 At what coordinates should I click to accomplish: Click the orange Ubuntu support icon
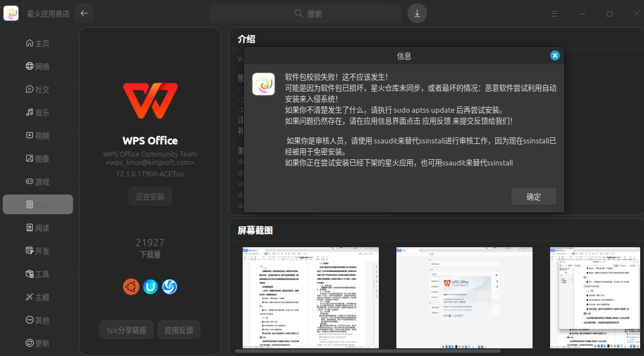[131, 287]
